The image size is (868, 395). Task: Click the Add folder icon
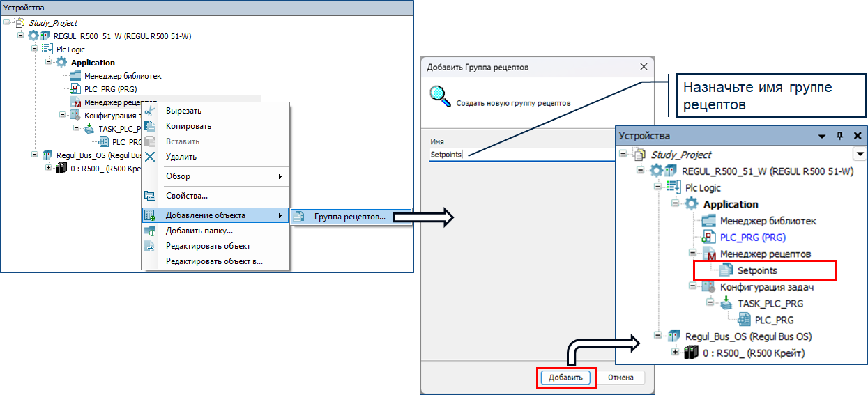pyautogui.click(x=149, y=231)
